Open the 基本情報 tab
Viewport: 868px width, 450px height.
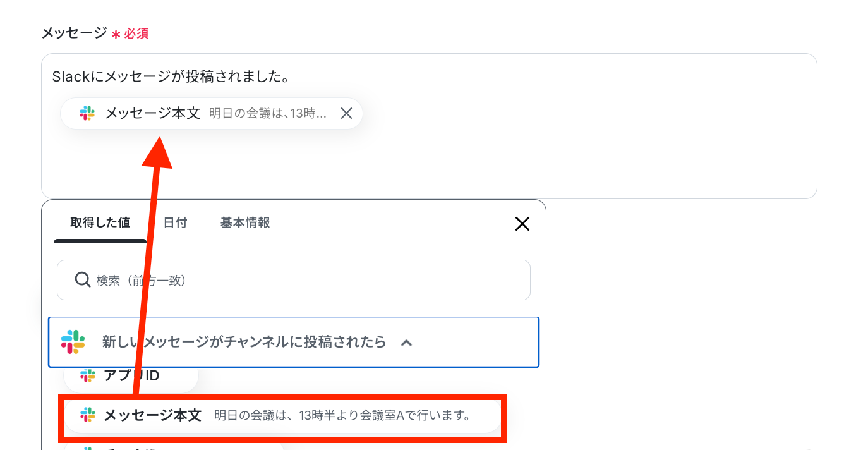pyautogui.click(x=245, y=222)
